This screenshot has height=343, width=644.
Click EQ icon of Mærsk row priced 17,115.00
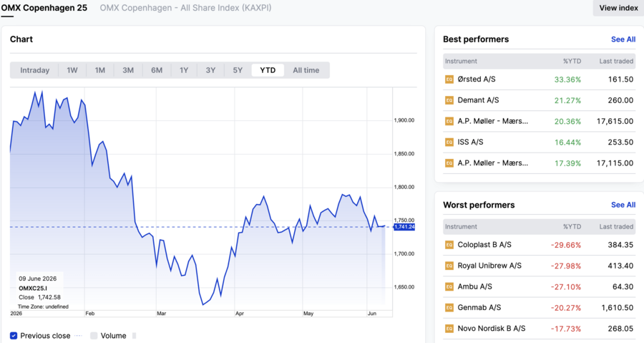point(449,163)
